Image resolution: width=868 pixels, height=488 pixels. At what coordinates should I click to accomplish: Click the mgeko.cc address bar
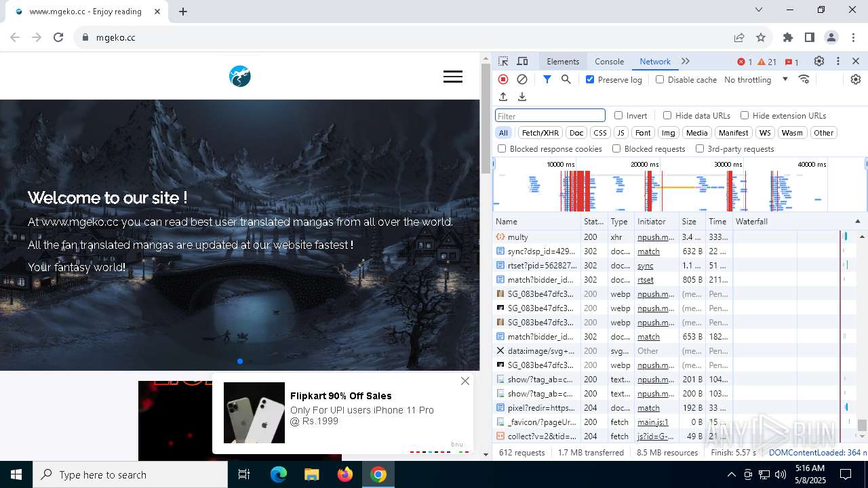click(x=400, y=37)
